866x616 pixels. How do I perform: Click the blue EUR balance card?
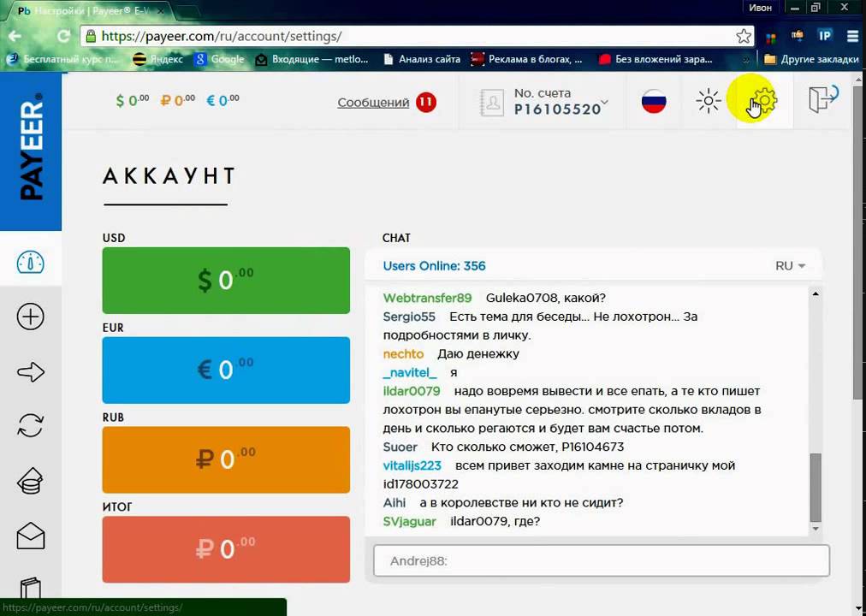[226, 370]
